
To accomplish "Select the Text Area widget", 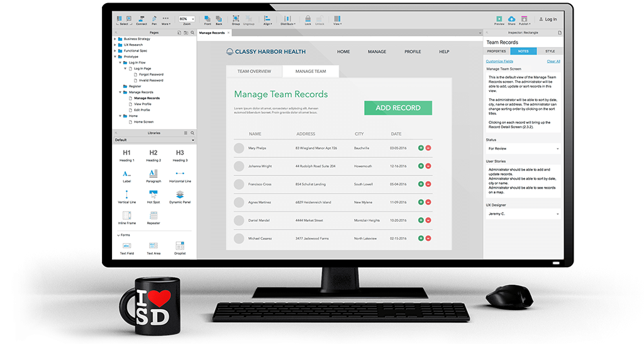I will coord(153,248).
